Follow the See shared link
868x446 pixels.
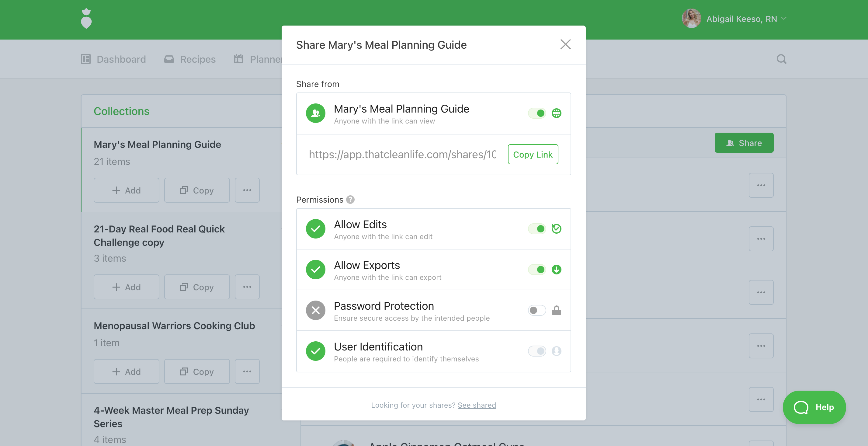tap(477, 405)
